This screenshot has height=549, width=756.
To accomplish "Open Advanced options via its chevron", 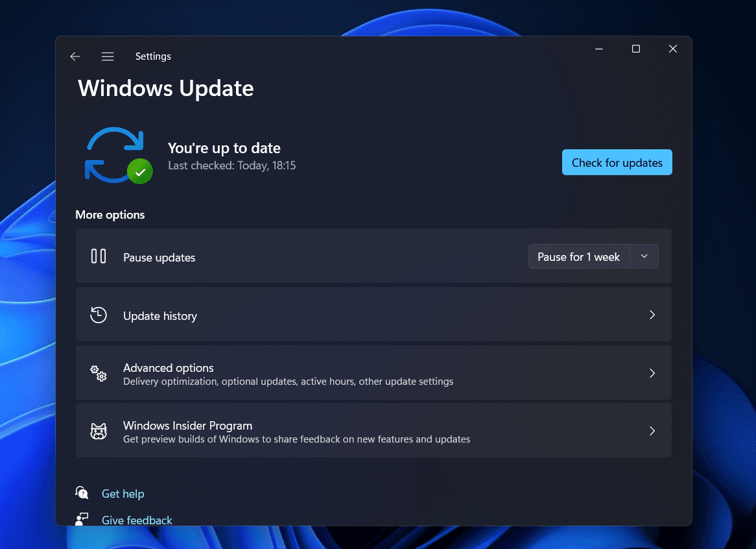I will click(x=652, y=373).
